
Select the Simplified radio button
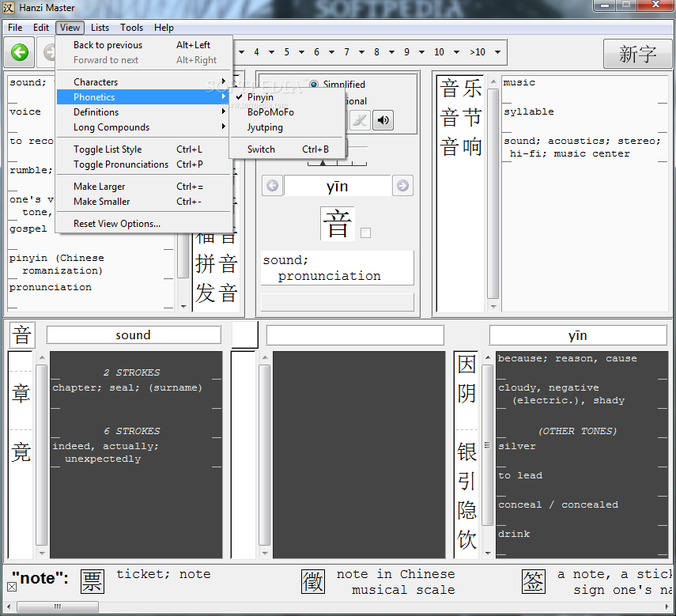point(313,84)
